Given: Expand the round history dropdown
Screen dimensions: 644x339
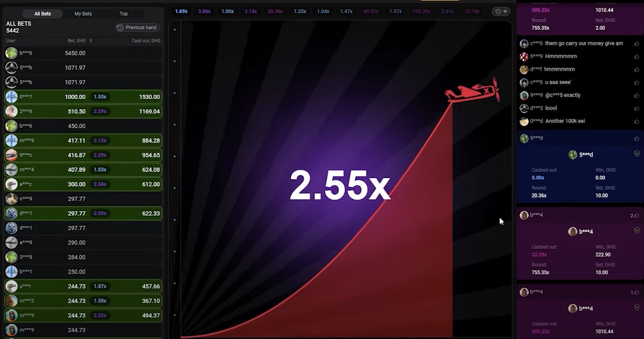Looking at the screenshot, I should (x=501, y=11).
